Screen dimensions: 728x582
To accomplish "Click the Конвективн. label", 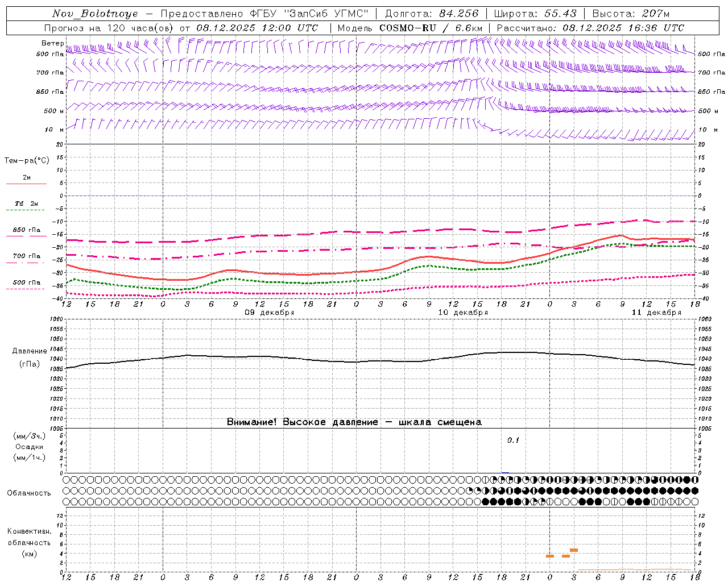I will click(x=30, y=531).
